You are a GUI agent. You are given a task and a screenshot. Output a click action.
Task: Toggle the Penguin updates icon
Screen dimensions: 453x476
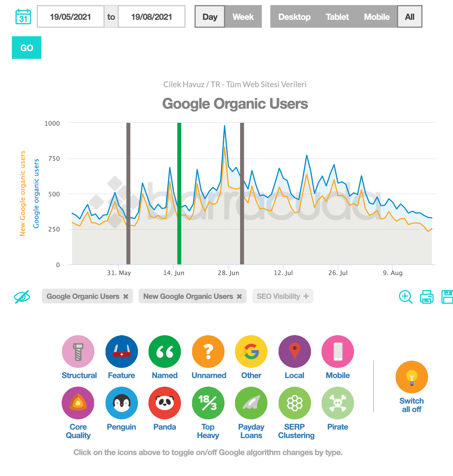coord(122,403)
